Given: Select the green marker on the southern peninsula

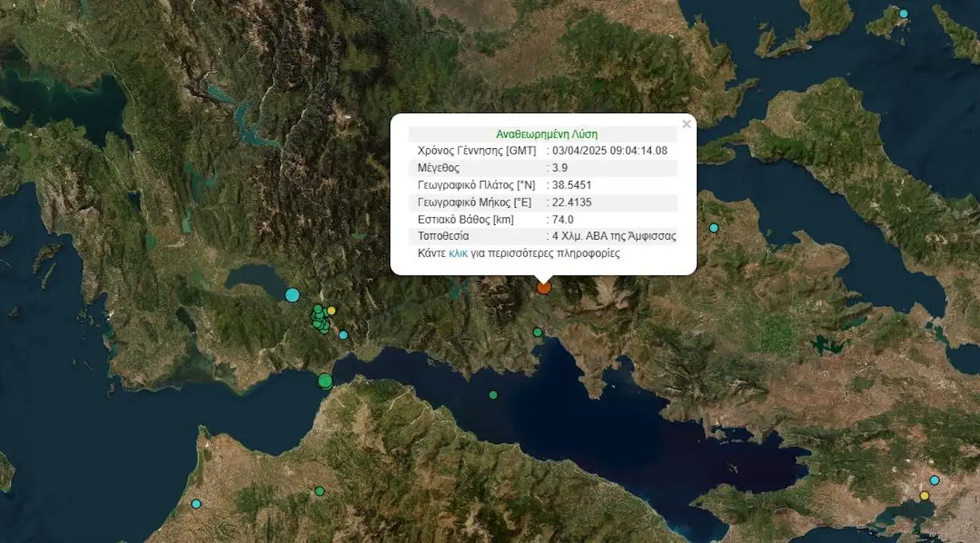Looking at the screenshot, I should (x=319, y=491).
